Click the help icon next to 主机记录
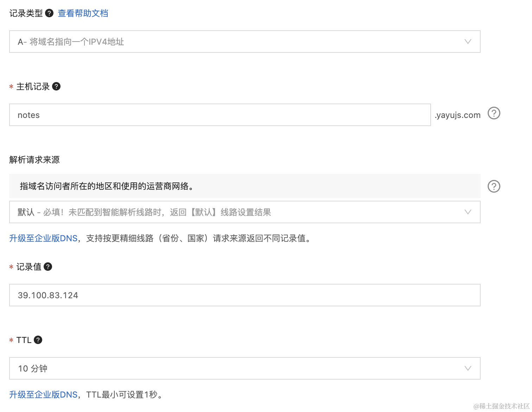This screenshot has height=412, width=532. click(56, 86)
